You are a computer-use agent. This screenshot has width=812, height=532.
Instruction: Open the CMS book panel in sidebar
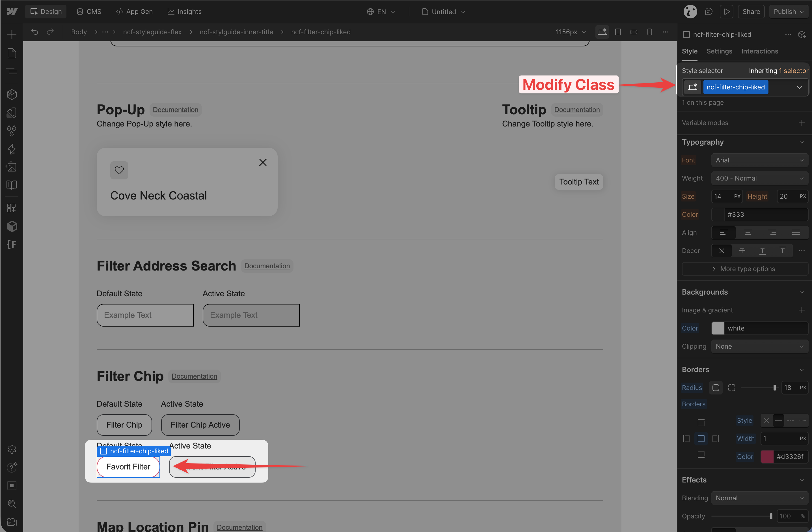pyautogui.click(x=12, y=185)
